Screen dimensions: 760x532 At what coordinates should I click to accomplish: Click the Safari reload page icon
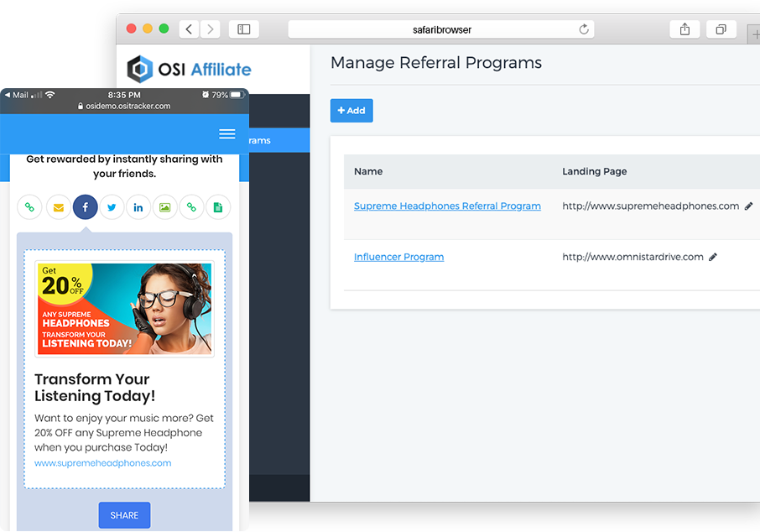(x=584, y=29)
